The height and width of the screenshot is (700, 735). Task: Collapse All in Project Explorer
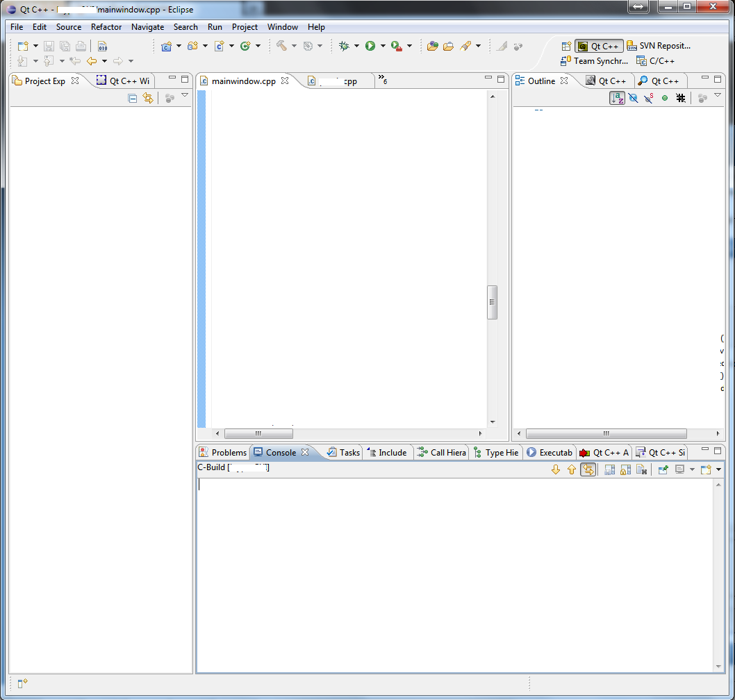(x=133, y=98)
